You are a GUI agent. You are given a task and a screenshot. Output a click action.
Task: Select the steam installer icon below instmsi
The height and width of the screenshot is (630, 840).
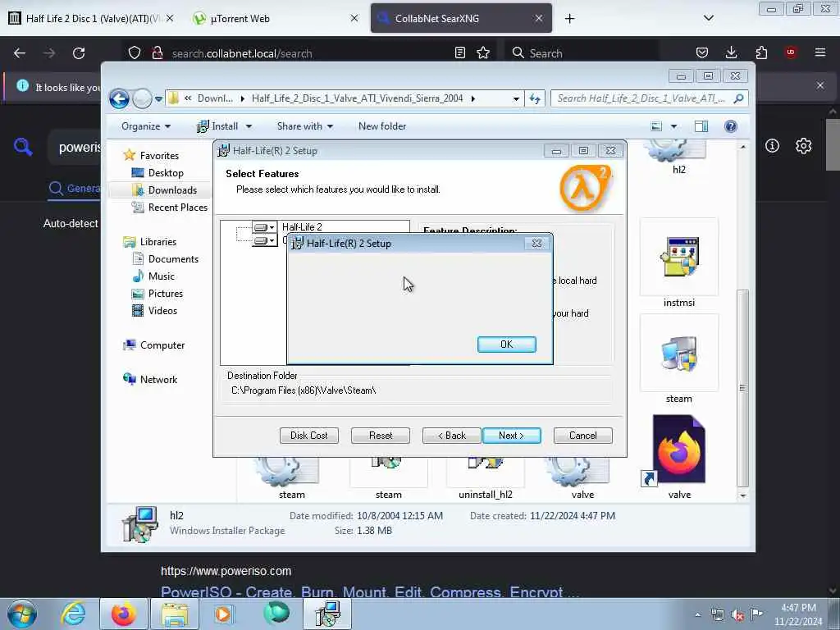[678, 354]
